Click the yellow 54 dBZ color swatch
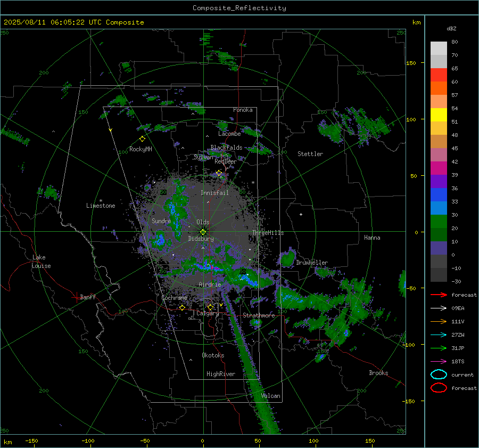This screenshot has height=448, width=479. 439,115
